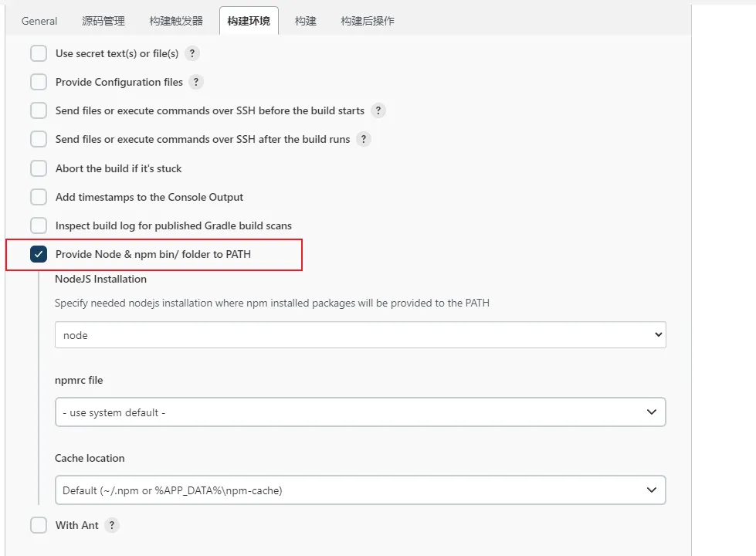This screenshot has height=556, width=756.
Task: Switch to the 构建 tab
Action: point(306,21)
